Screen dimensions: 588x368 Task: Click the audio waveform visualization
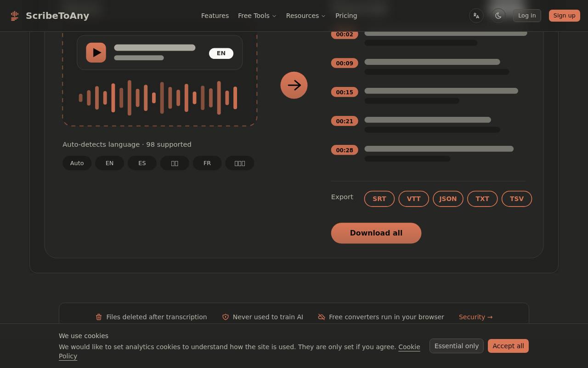coord(158,98)
